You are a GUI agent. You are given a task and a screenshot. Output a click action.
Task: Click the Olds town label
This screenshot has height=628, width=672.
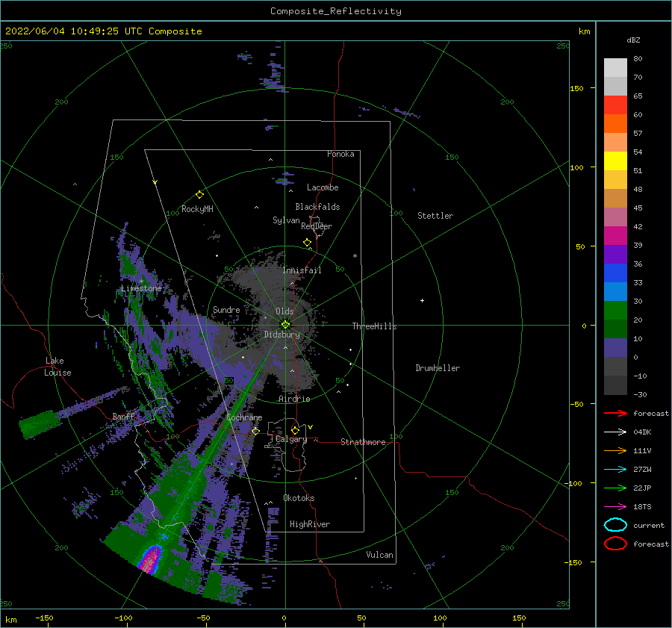point(284,311)
